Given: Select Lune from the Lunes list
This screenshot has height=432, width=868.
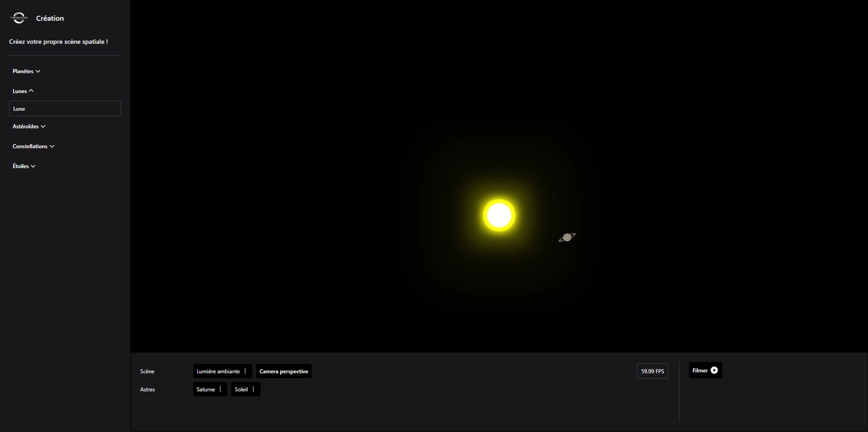Looking at the screenshot, I should (64, 108).
